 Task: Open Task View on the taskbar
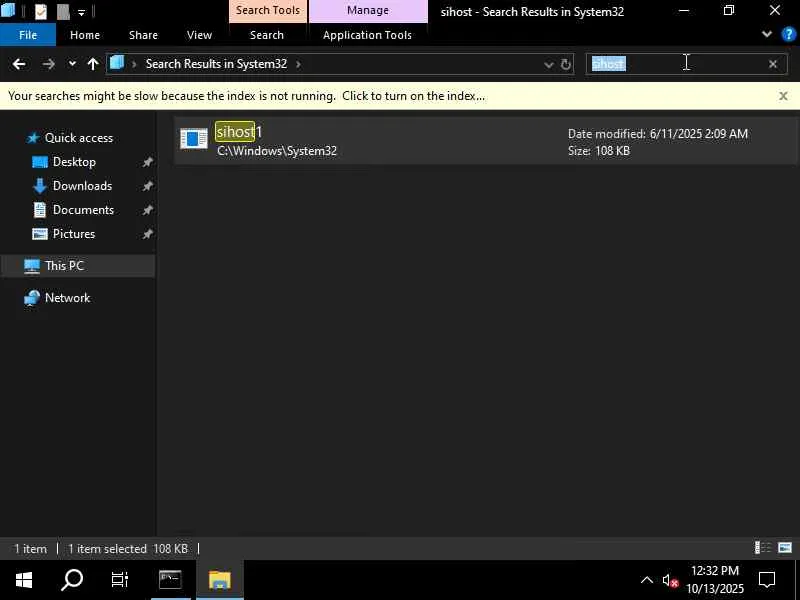click(120, 580)
